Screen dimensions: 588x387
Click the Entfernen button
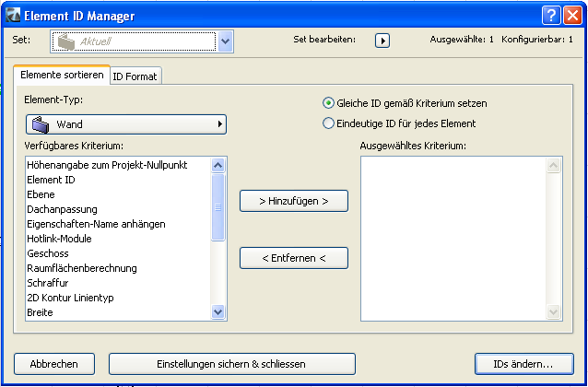click(x=294, y=258)
